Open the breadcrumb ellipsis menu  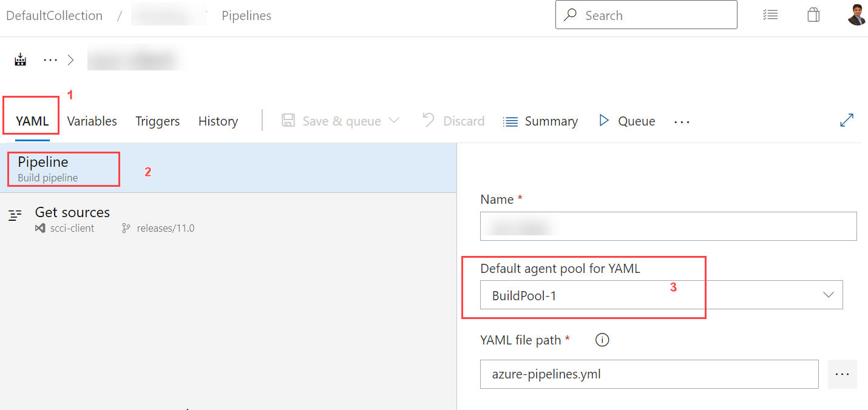(x=50, y=60)
